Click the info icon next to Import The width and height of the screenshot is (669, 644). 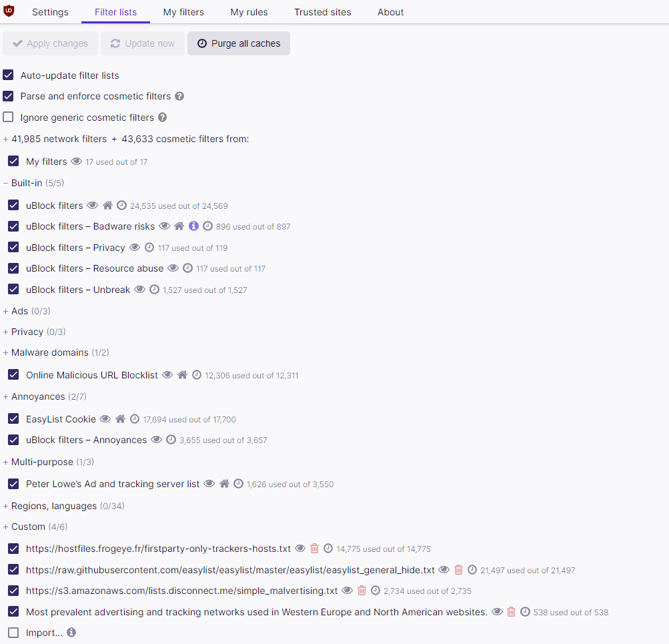[x=71, y=632]
